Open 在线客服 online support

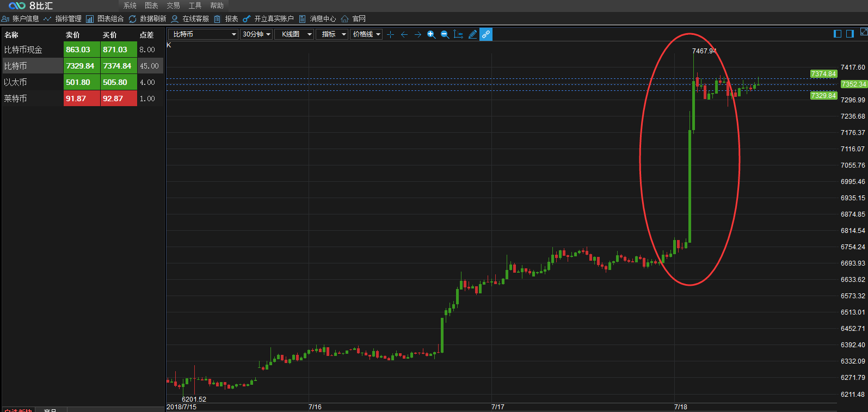(x=190, y=19)
